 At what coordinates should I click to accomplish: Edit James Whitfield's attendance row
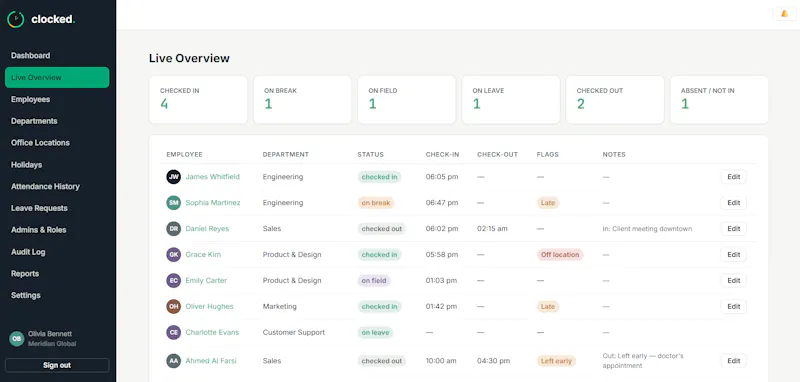[x=734, y=177]
